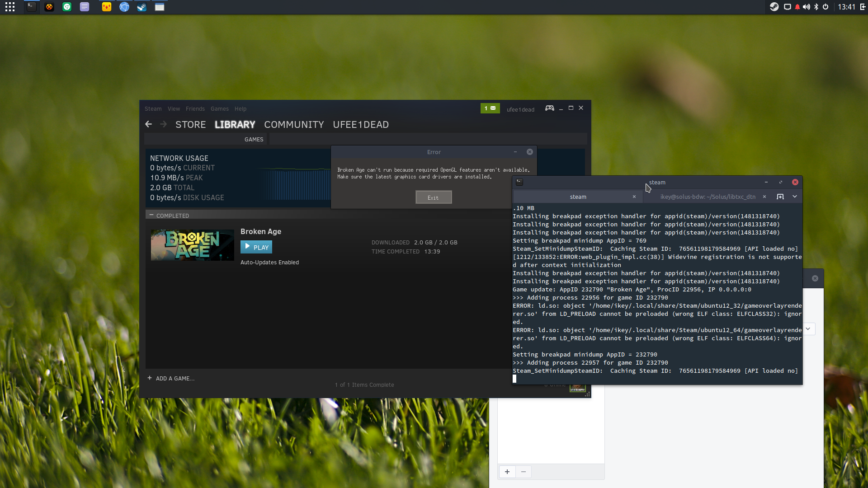Open the generic window icon in the top panel
This screenshot has height=488, width=868.
coord(160,7)
